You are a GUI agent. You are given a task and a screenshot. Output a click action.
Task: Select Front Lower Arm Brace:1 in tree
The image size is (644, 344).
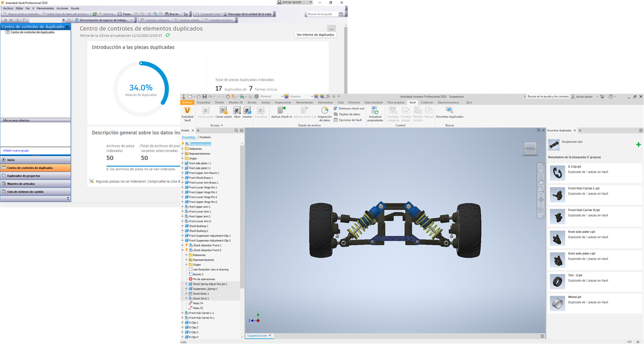pos(203,183)
